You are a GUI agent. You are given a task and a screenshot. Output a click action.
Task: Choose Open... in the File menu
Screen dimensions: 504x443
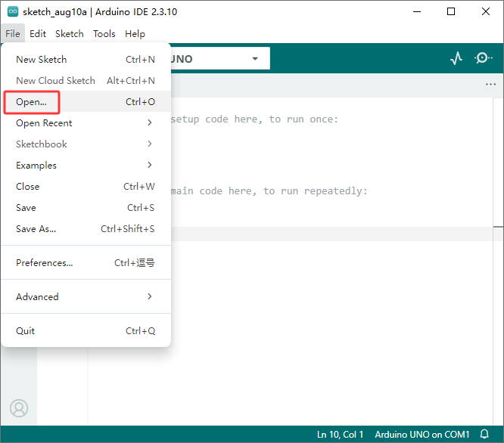click(86, 101)
